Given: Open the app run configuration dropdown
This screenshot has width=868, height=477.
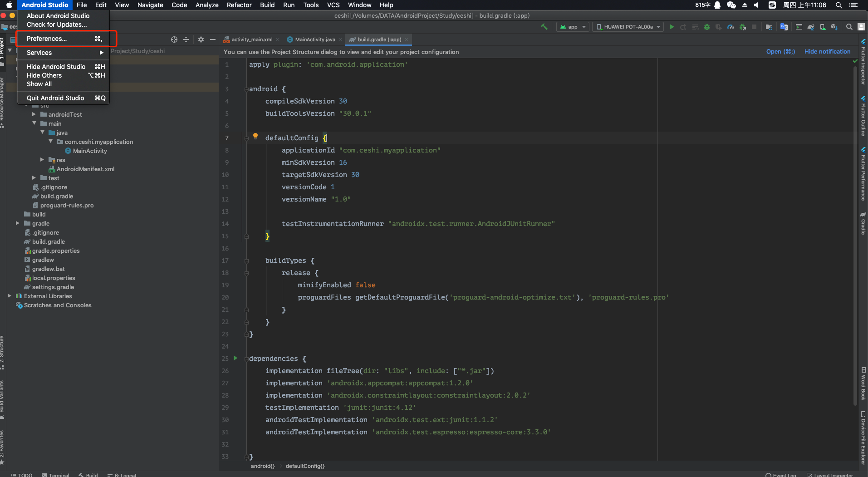Looking at the screenshot, I should 572,27.
